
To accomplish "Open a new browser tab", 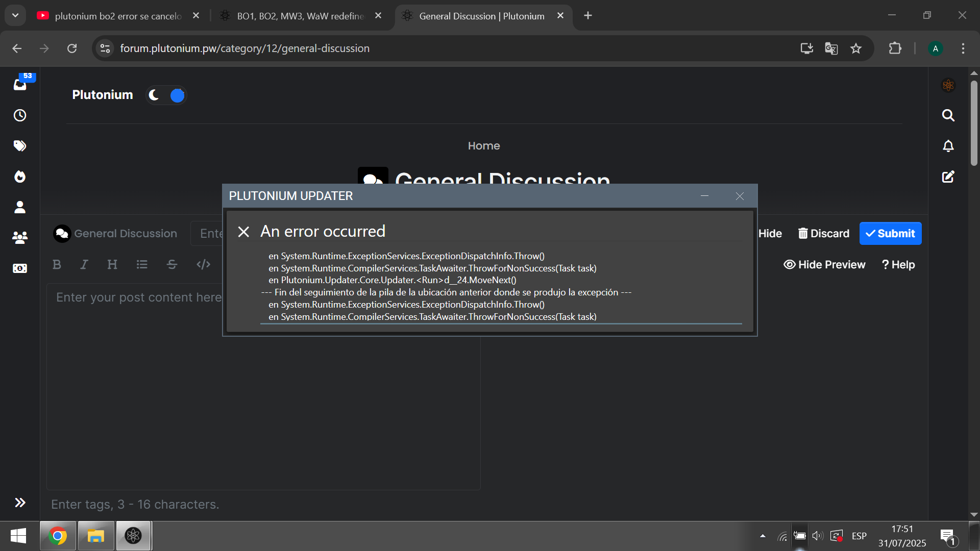I will click(588, 16).
